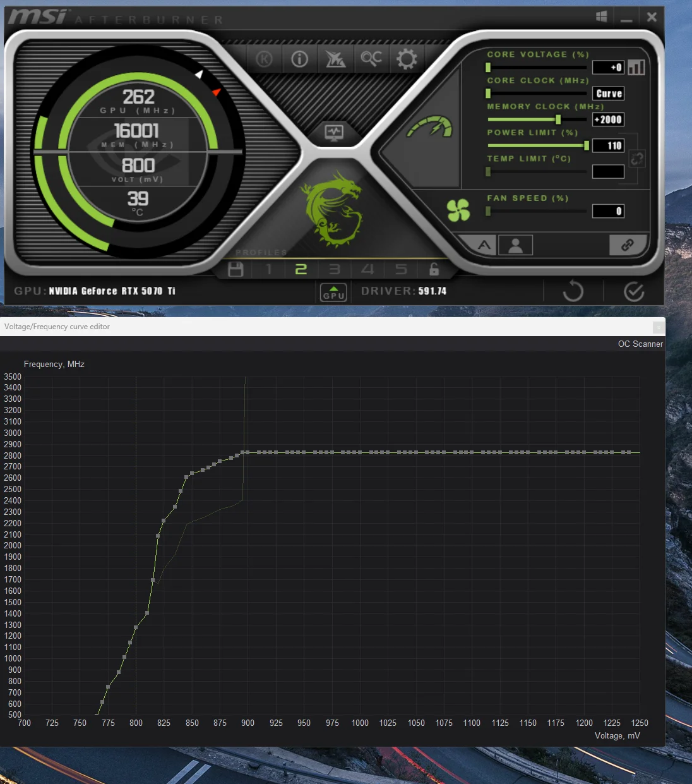The height and width of the screenshot is (784, 692).
Task: Click the fighter jet icon in the top toolbar
Action: [335, 59]
